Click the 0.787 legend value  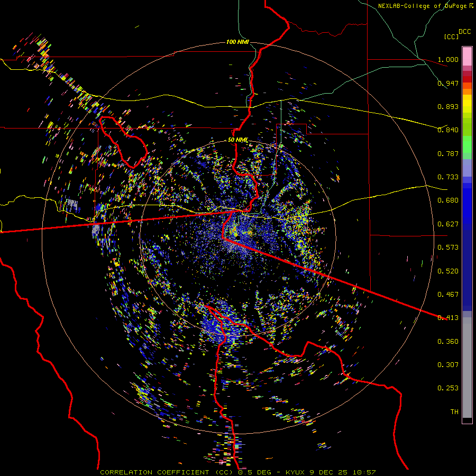[448, 153]
